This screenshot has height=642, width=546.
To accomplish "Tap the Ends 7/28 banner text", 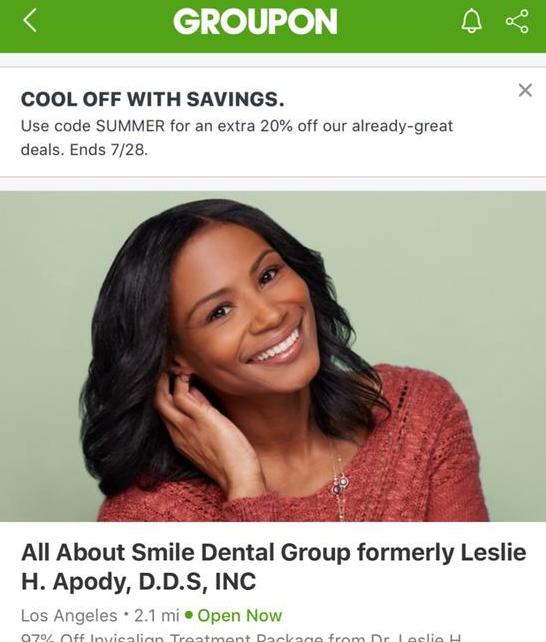I will coord(108,150).
